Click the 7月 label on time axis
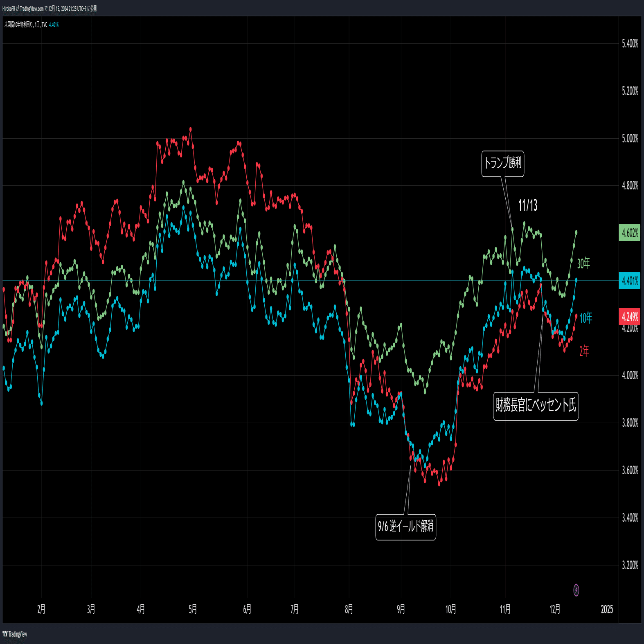This screenshot has width=644, height=644. pos(295,609)
